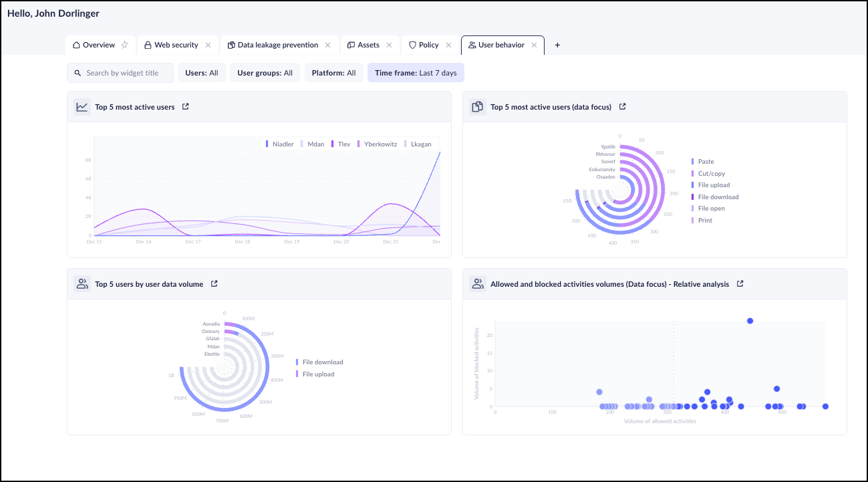Open Time frame Last 7 days dropdown
Image resolution: width=868 pixels, height=482 pixels.
[415, 73]
